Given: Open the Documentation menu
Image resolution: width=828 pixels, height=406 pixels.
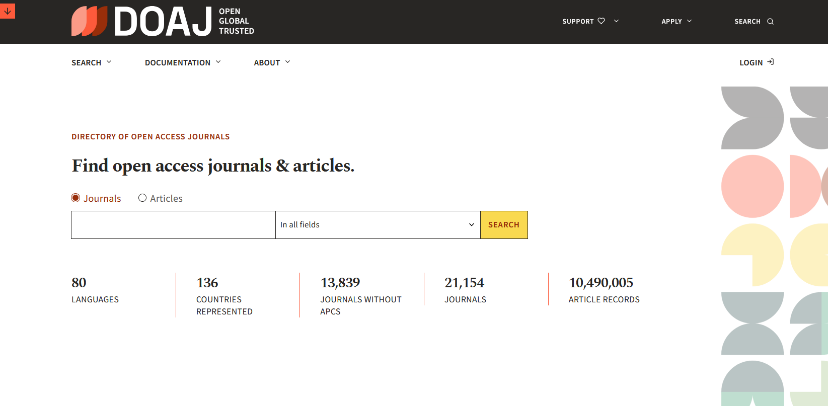Looking at the screenshot, I should [177, 62].
